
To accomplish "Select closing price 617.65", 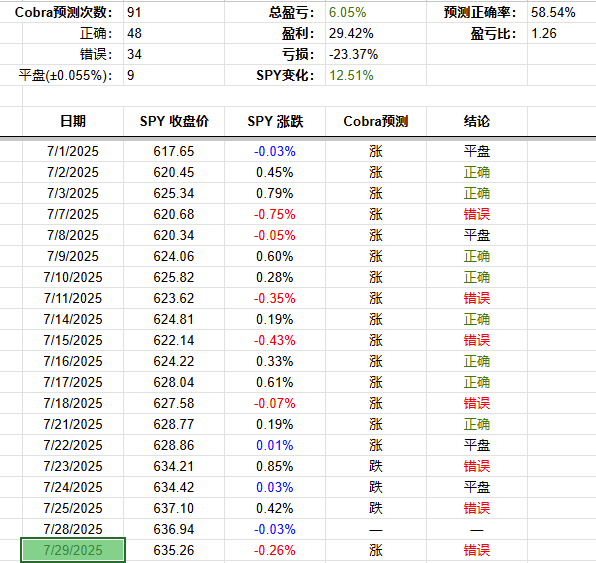I will pos(174,151).
